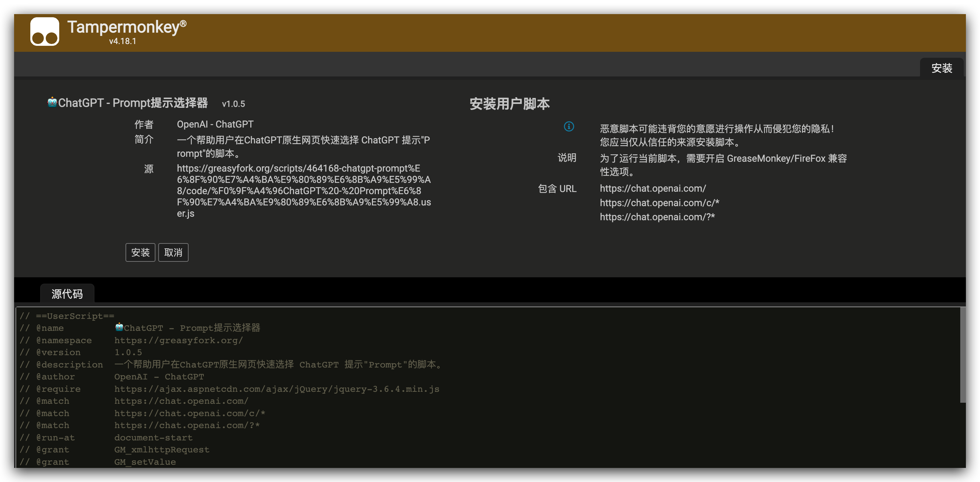The width and height of the screenshot is (980, 482).
Task: Click the @grant GM_xmlhttpRequest line
Action: (x=115, y=450)
